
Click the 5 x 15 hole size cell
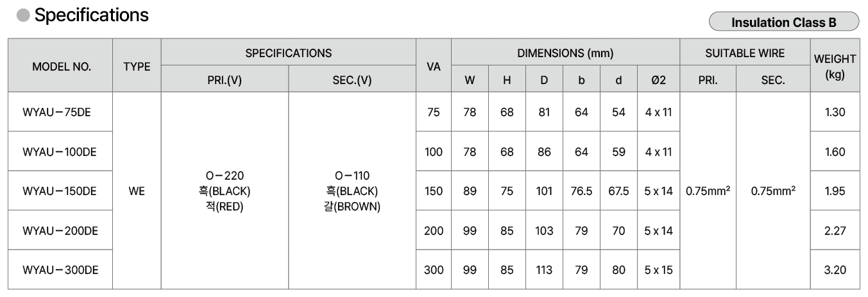(x=658, y=270)
